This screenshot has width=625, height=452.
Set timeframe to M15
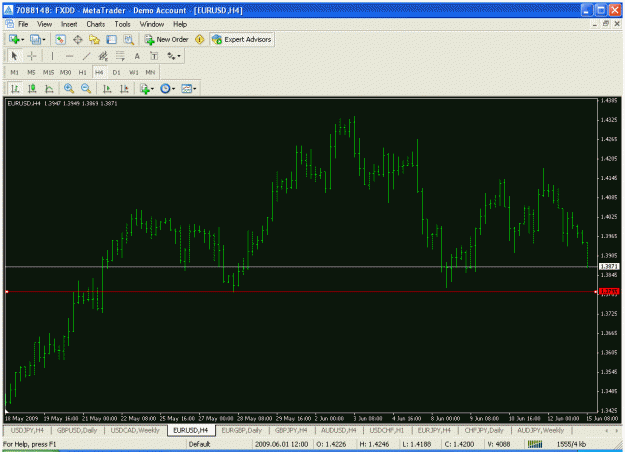click(x=48, y=72)
